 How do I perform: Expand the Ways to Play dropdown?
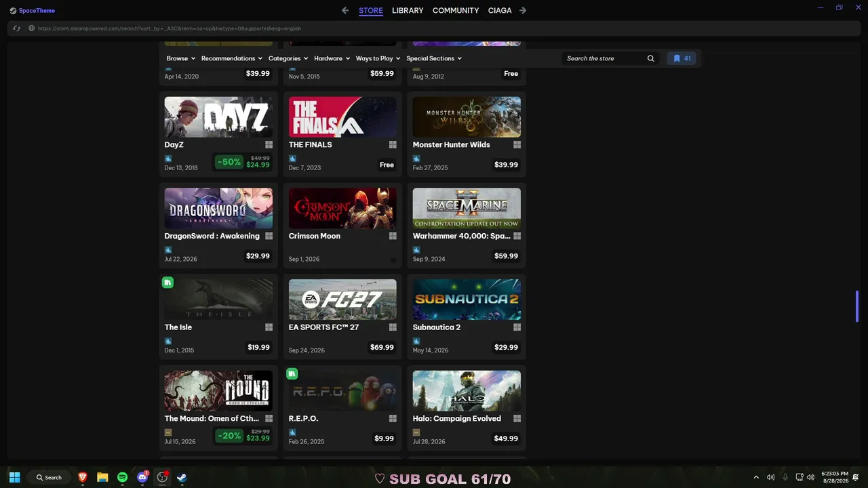378,58
